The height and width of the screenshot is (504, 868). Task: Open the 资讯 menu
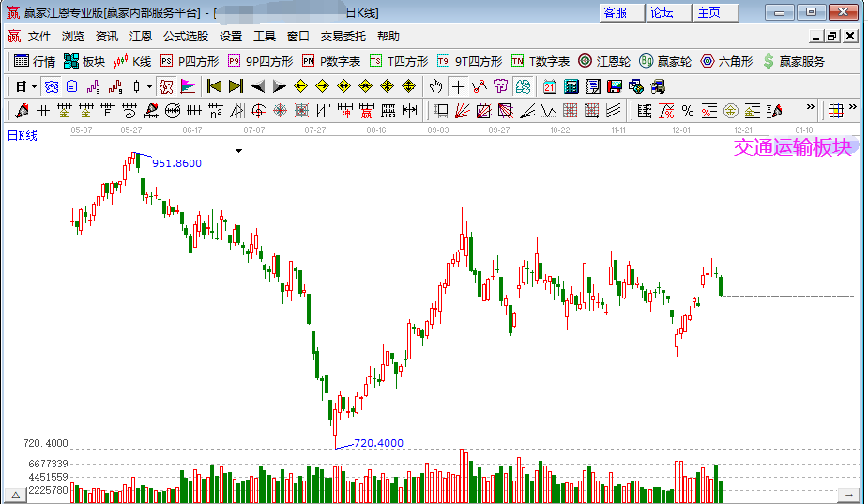pos(107,37)
